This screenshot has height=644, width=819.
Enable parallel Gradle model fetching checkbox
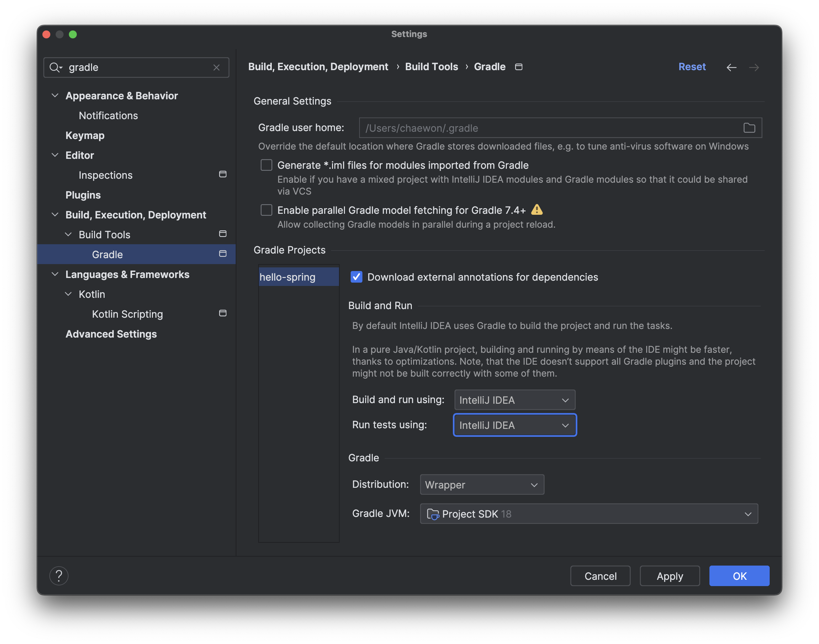[x=266, y=210]
